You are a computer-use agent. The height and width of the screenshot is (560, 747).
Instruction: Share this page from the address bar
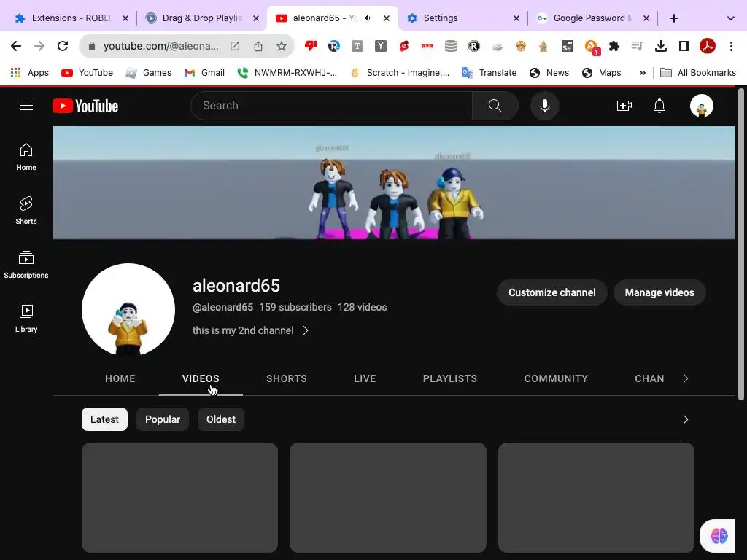point(258,46)
